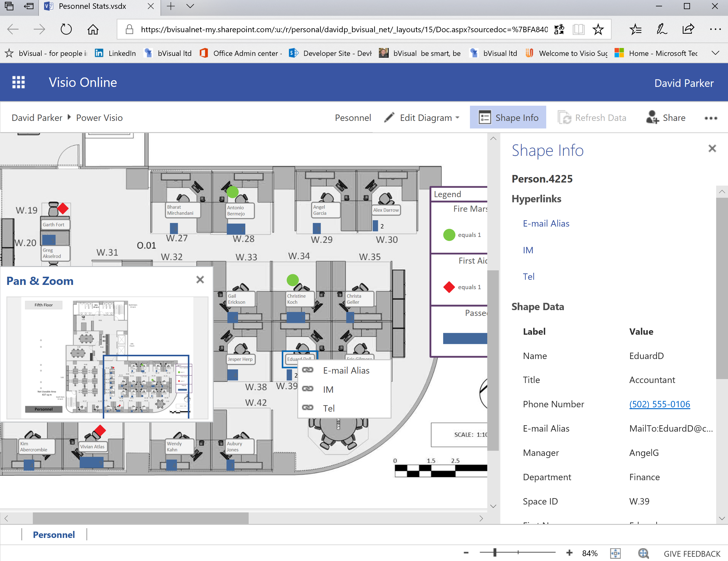This screenshot has height=561, width=728.
Task: Click the Add notes pen icon
Action: (x=662, y=30)
